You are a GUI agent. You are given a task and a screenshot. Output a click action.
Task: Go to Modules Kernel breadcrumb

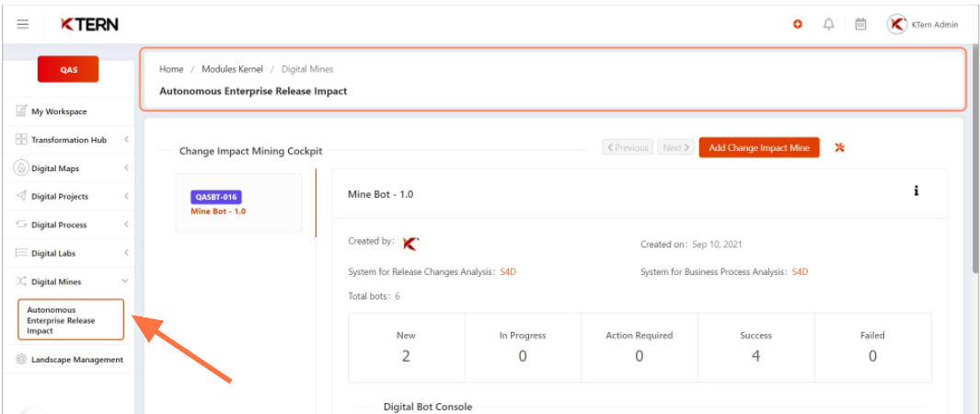pos(233,69)
